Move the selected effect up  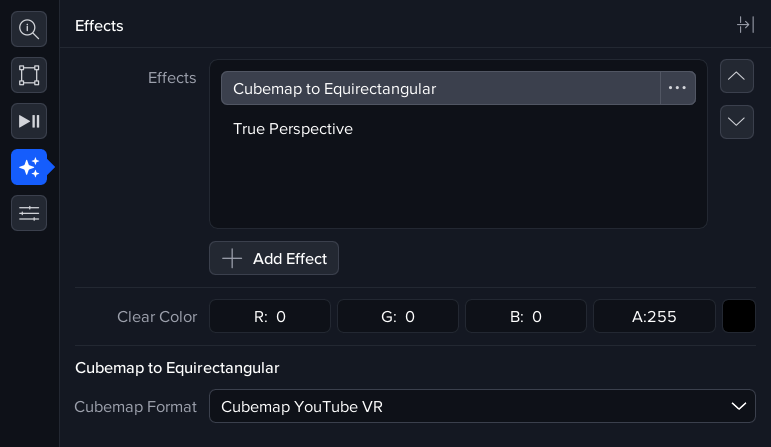coord(737,76)
